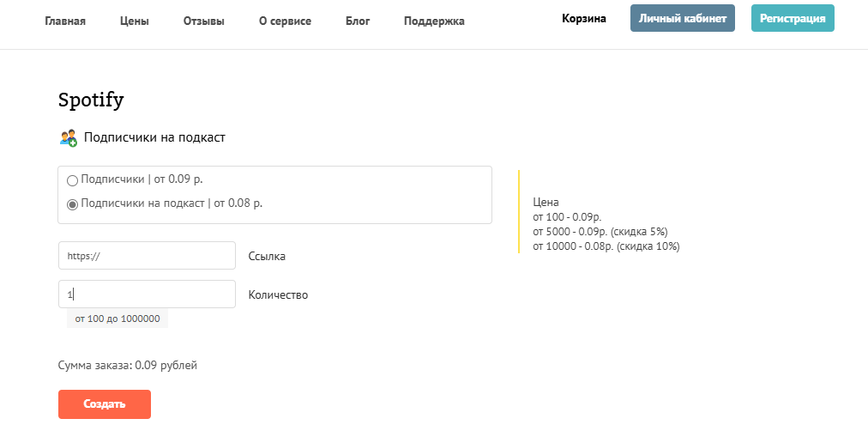This screenshot has height=437, width=868.
Task: Click the Цена label in price panel
Action: tap(546, 202)
